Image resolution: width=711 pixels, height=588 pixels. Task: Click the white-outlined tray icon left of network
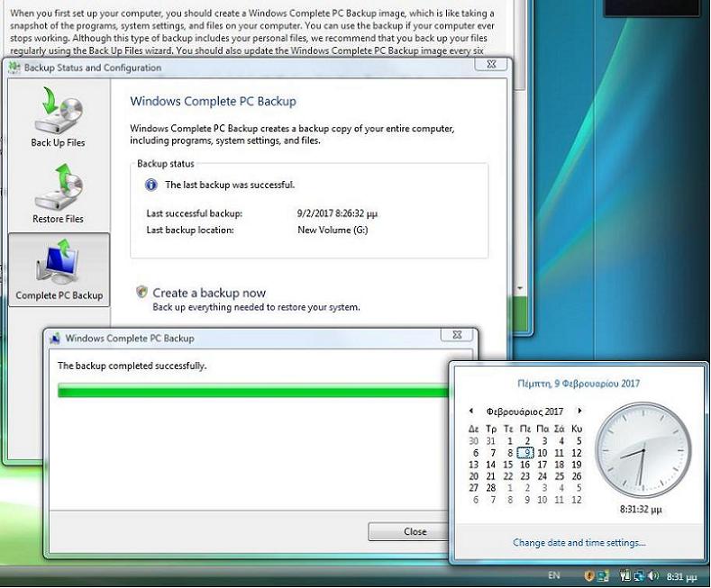625,575
